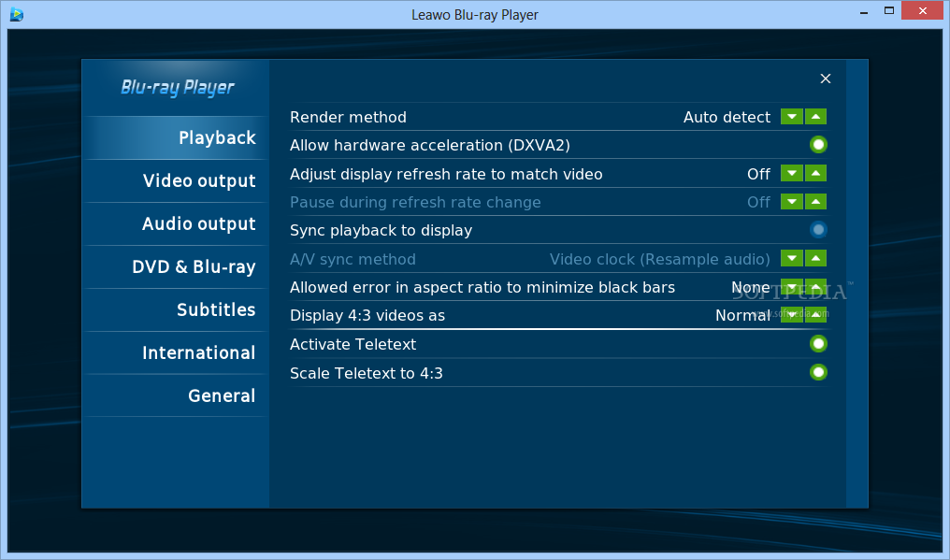Viewport: 950px width, 560px height.
Task: Click Display 4:3 videos as down arrow
Action: click(x=792, y=315)
